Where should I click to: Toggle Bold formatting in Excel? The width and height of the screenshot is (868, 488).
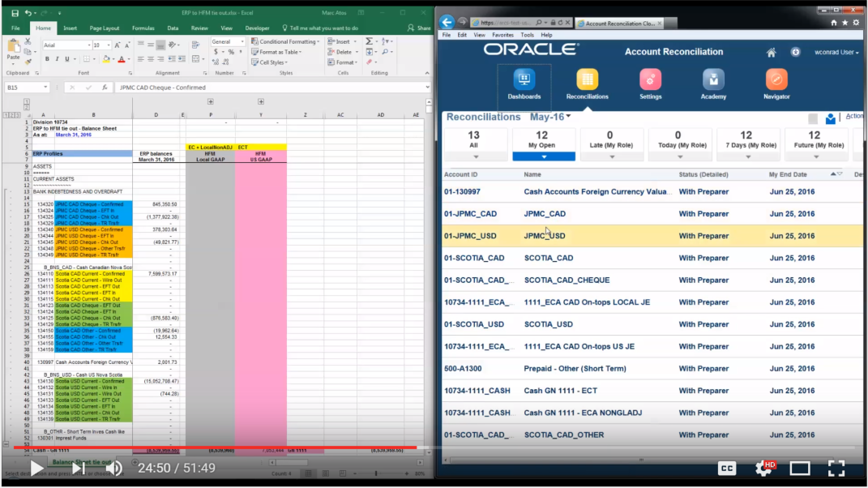47,59
